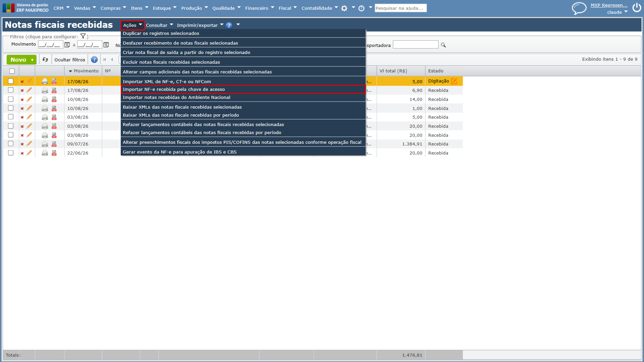Open the Imprimir/exportar dropdown
The height and width of the screenshot is (362, 644).
[x=200, y=25]
